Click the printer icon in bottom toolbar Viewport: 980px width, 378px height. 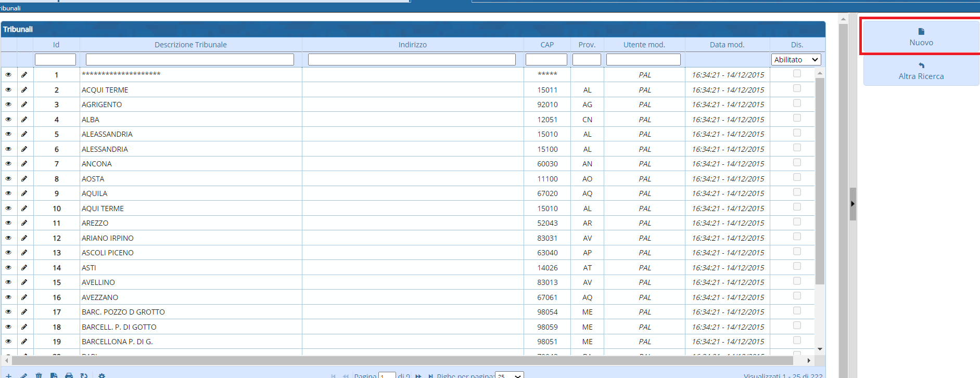pyautogui.click(x=69, y=375)
